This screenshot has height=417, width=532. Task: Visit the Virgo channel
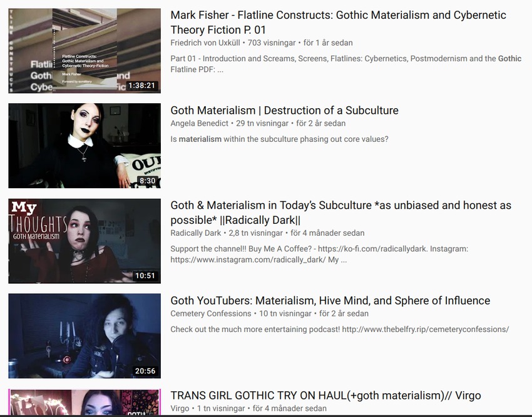coord(180,408)
